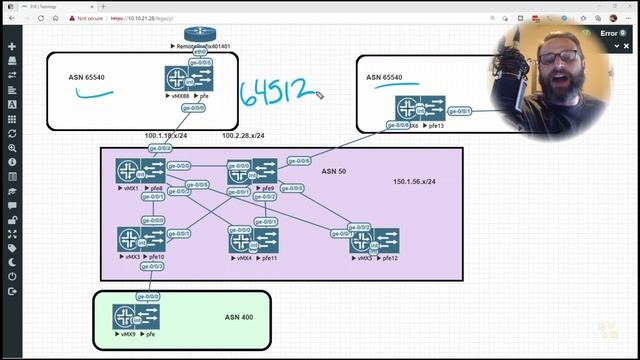Open the speech-bubble notes sidebar icon

[x=12, y=206]
